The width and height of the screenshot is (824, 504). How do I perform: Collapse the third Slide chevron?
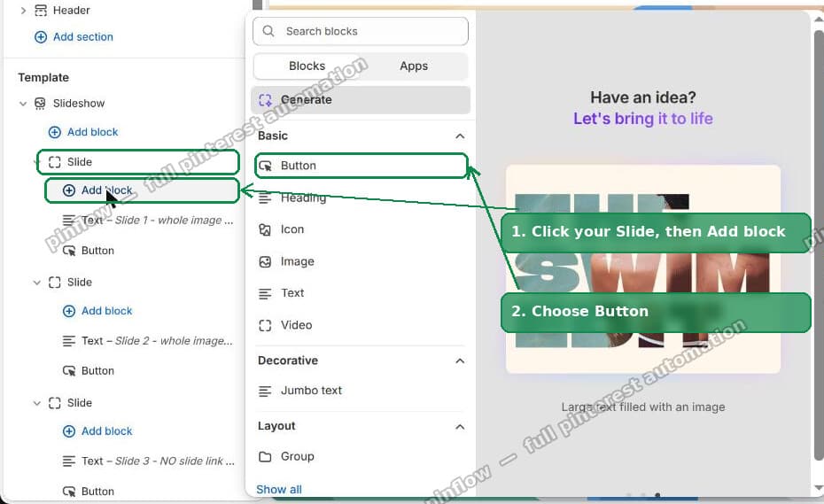(37, 403)
